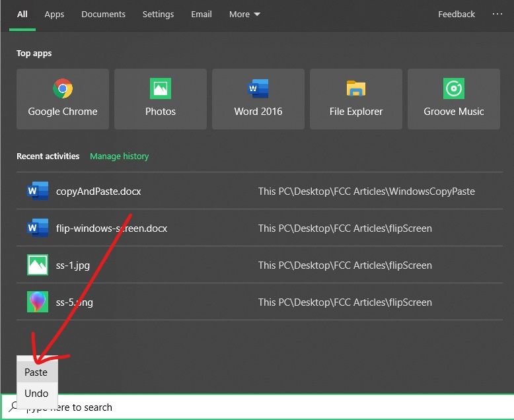This screenshot has height=420, width=514.
Task: Open the File Explorer tile
Action: tap(356, 98)
